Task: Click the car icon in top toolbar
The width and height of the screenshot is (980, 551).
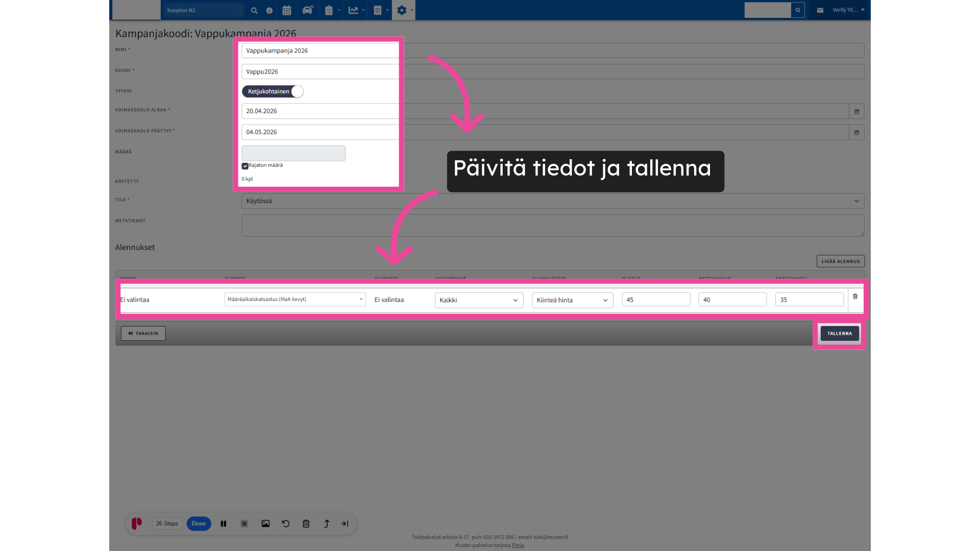Action: 307,10
